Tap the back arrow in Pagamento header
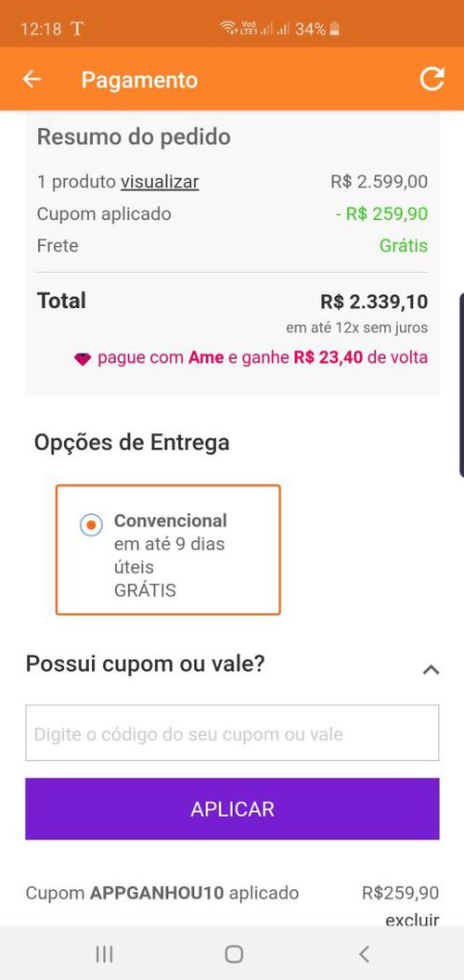The height and width of the screenshot is (980, 464). 32,80
